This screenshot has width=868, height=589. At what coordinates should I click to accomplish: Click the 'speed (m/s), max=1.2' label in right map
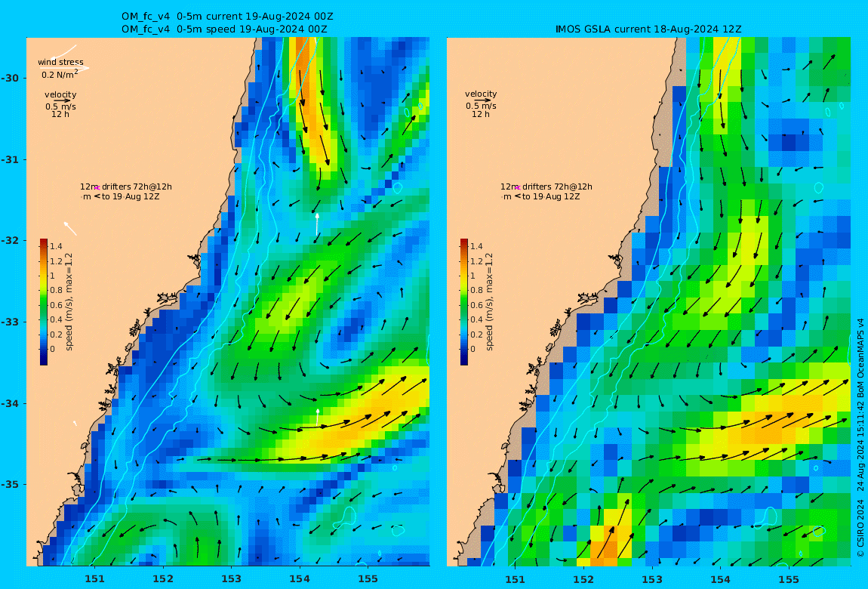coord(489,302)
